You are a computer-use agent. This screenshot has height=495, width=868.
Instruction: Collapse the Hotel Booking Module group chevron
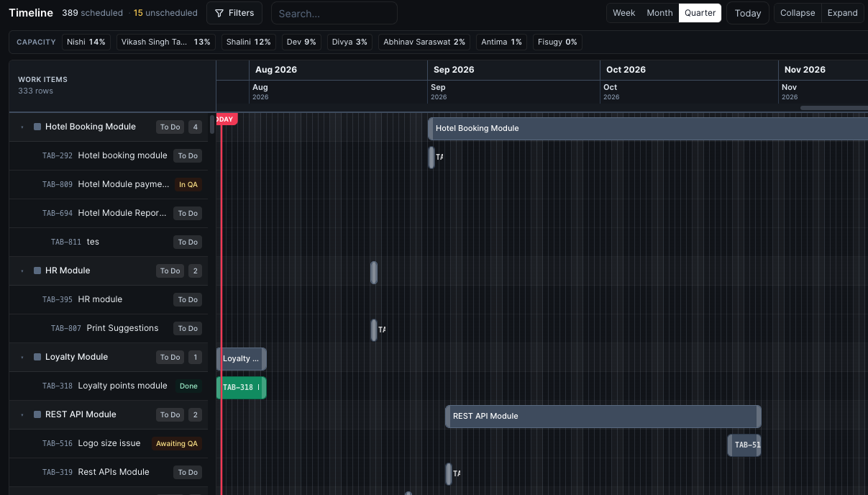tap(22, 127)
